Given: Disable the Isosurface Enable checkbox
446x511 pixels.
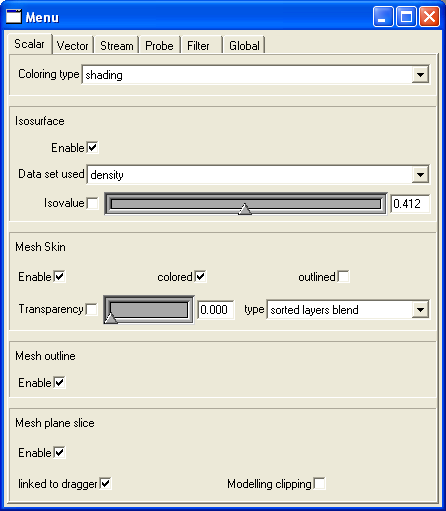Looking at the screenshot, I should pyautogui.click(x=92, y=147).
